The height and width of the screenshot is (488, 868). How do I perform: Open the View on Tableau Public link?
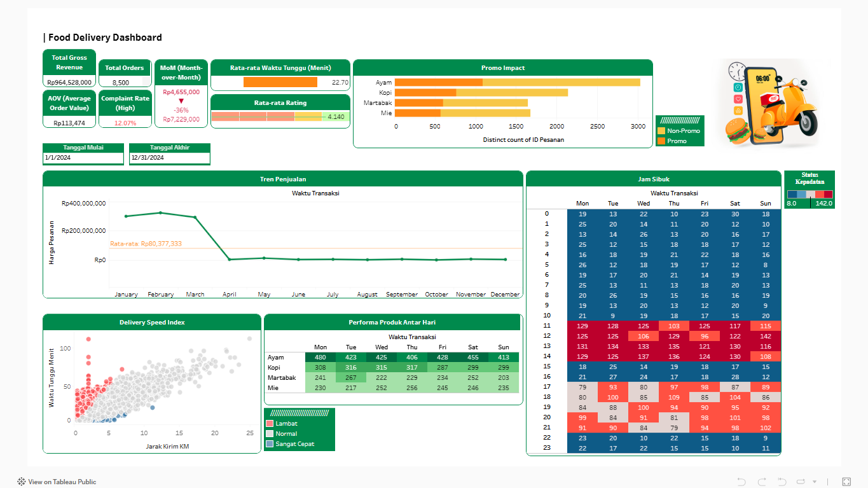(x=62, y=482)
